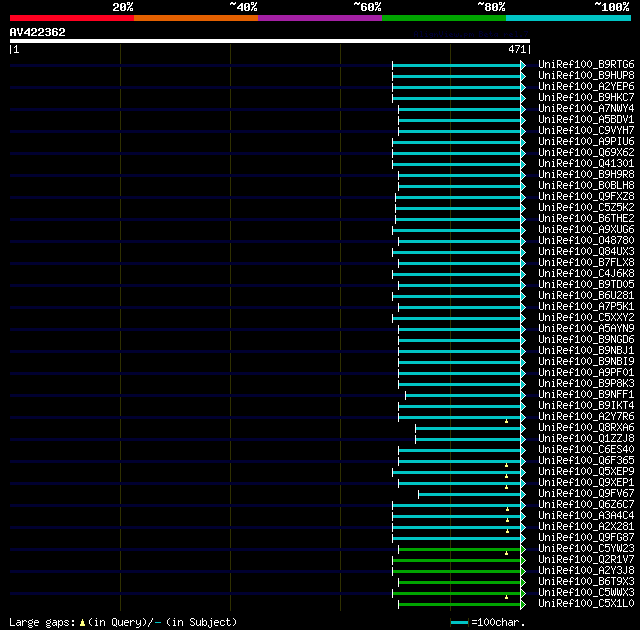Screen dimensions: 640x630
Task: Select the UniRef100_A2YEP6 label
Action: coord(586,87)
